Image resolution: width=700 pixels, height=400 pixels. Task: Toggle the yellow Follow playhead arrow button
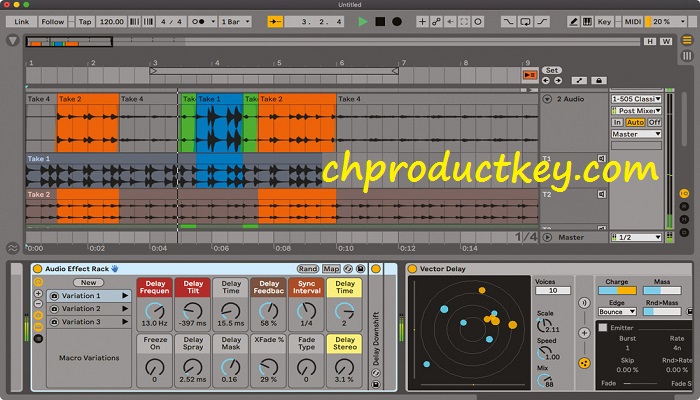275,21
